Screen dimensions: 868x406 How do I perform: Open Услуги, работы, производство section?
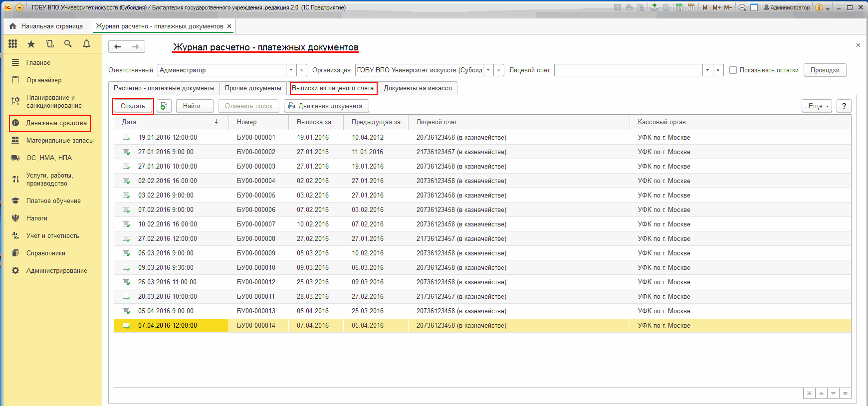pyautogui.click(x=49, y=180)
